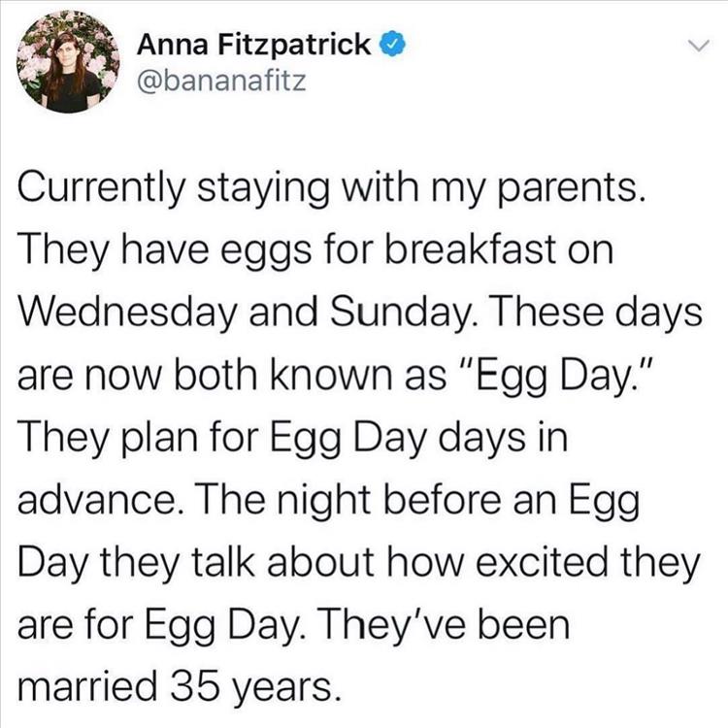
Task: Click the blue verified badge
Action: [390, 45]
